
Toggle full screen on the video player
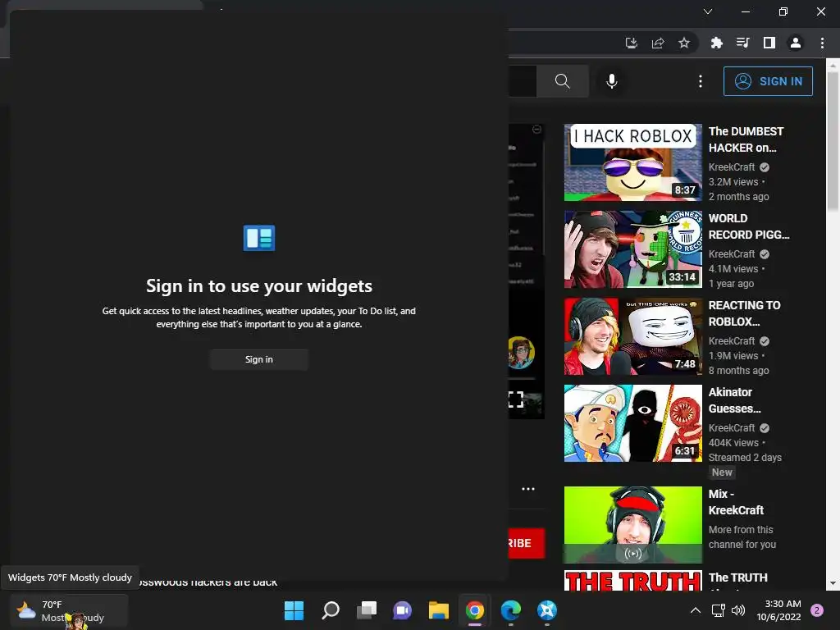pyautogui.click(x=516, y=399)
